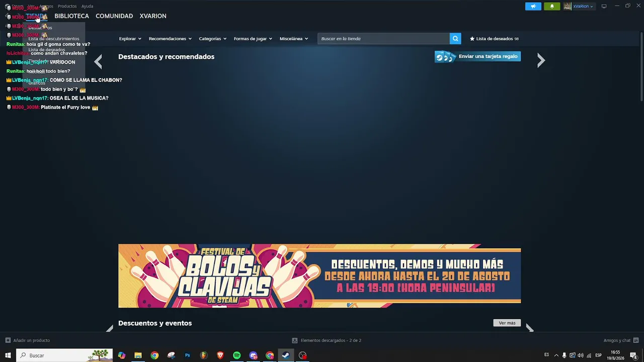Open the Productos menu
Image resolution: width=644 pixels, height=362 pixels.
67,7
